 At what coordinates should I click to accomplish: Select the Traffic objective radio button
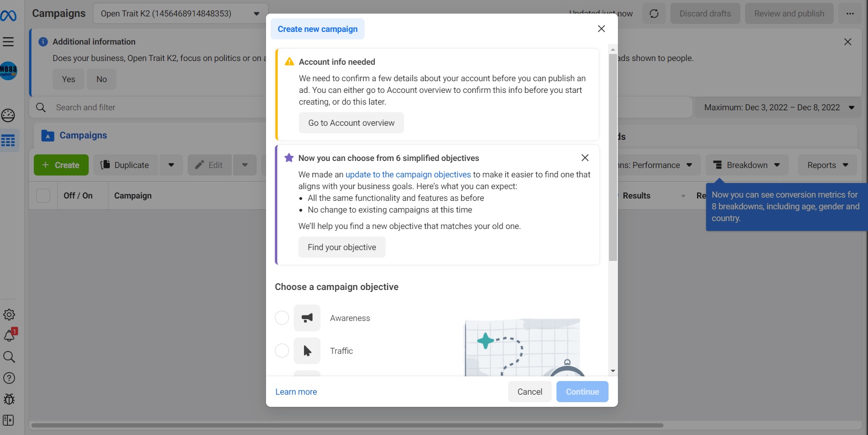[282, 351]
